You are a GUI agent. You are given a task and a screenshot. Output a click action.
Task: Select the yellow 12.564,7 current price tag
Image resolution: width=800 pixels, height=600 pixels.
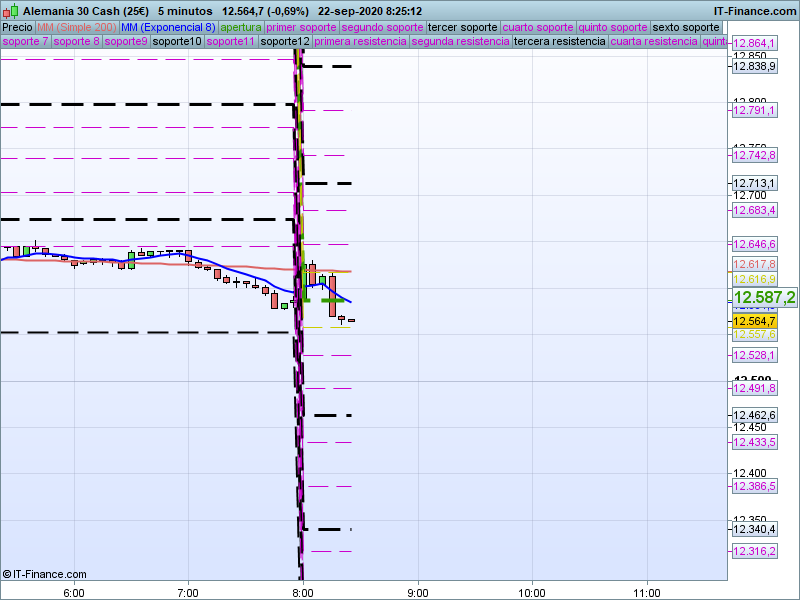(x=754, y=321)
